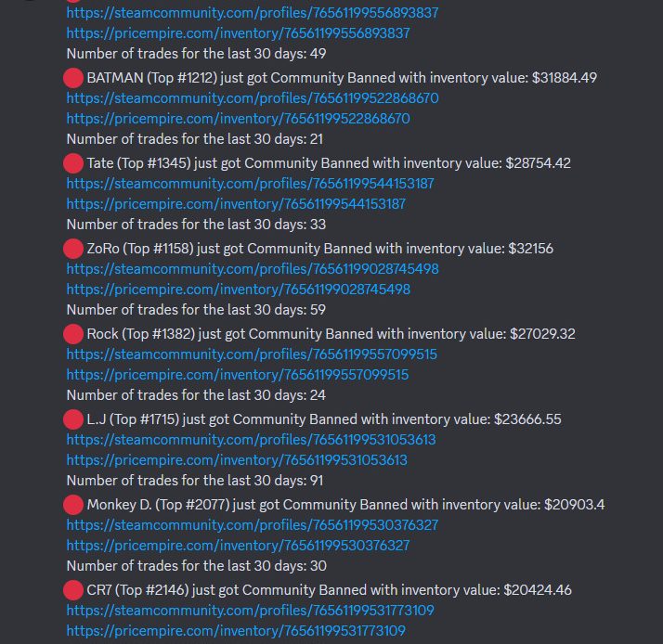Open Steam profile link ending in 556893837

click(252, 13)
